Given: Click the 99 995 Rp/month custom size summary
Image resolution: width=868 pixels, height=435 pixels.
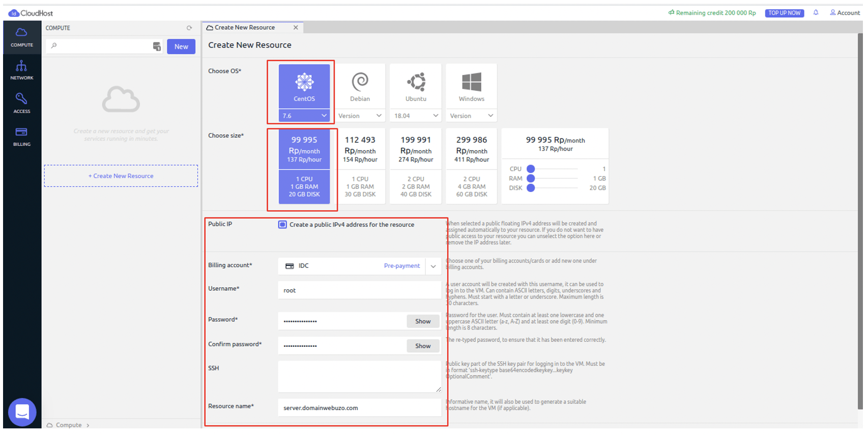Looking at the screenshot, I should pyautogui.click(x=555, y=144).
